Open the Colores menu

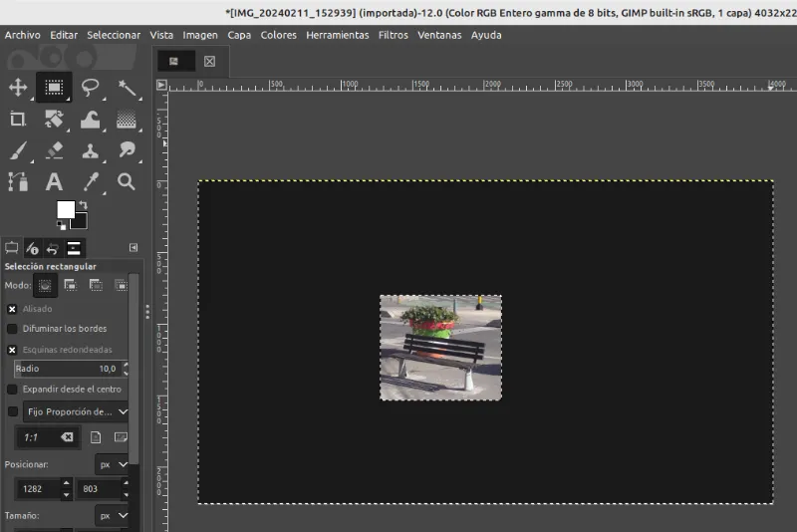click(279, 35)
